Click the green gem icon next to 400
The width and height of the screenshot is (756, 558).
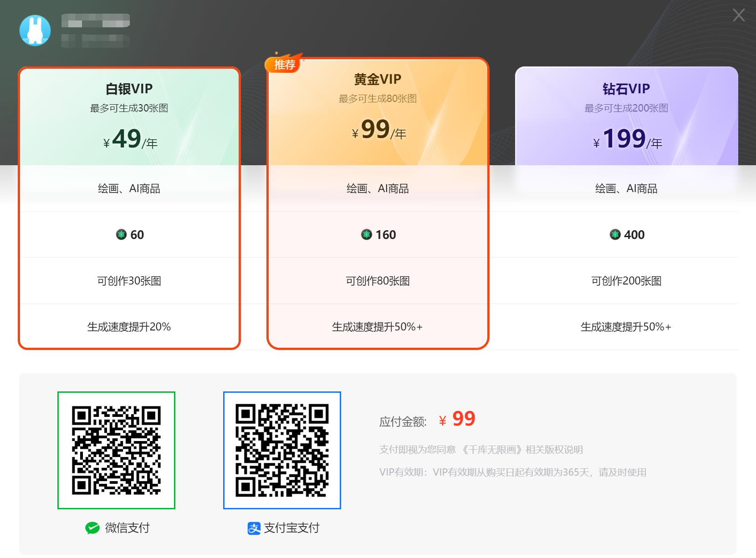pyautogui.click(x=615, y=234)
